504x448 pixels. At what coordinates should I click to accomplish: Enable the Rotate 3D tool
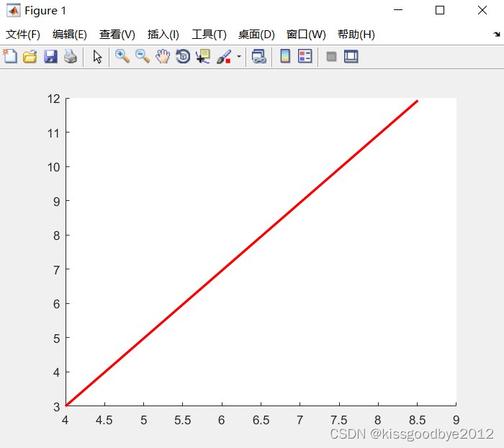click(183, 56)
